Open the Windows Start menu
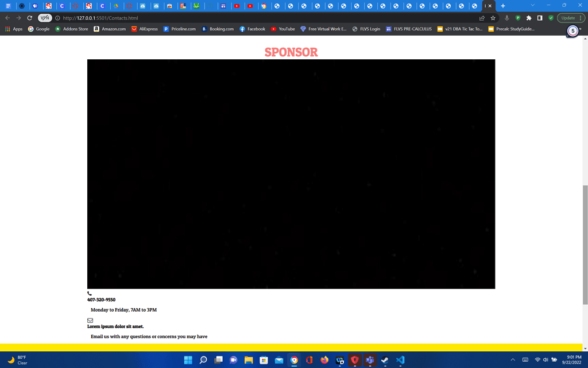Viewport: 588px width, 368px height. [x=188, y=360]
